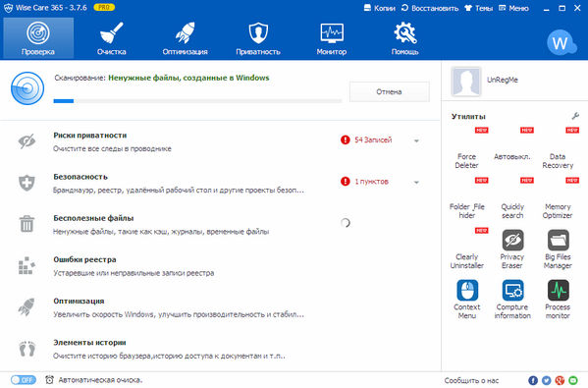Open the Оптимизация rocket tab
The height and width of the screenshot is (388, 588).
tap(185, 38)
